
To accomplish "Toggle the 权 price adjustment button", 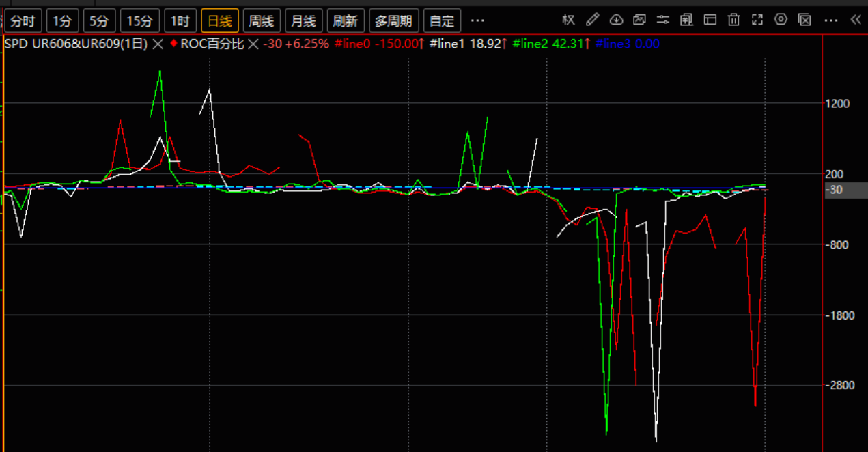I will 568,20.
